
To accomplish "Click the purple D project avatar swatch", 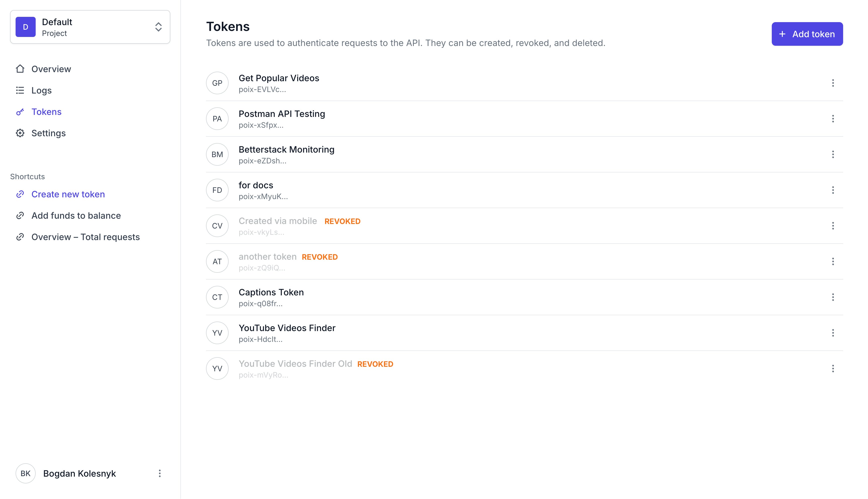I will pos(25,27).
